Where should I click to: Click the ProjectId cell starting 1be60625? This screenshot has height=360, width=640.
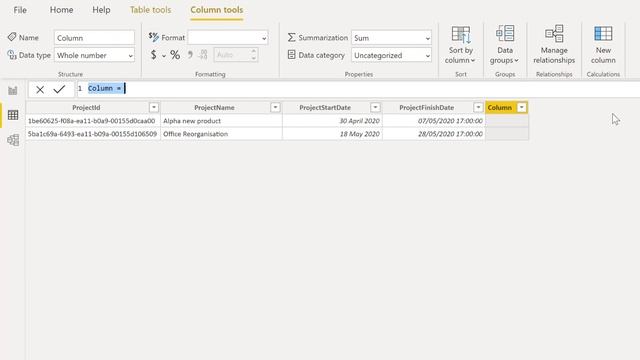[93, 121]
